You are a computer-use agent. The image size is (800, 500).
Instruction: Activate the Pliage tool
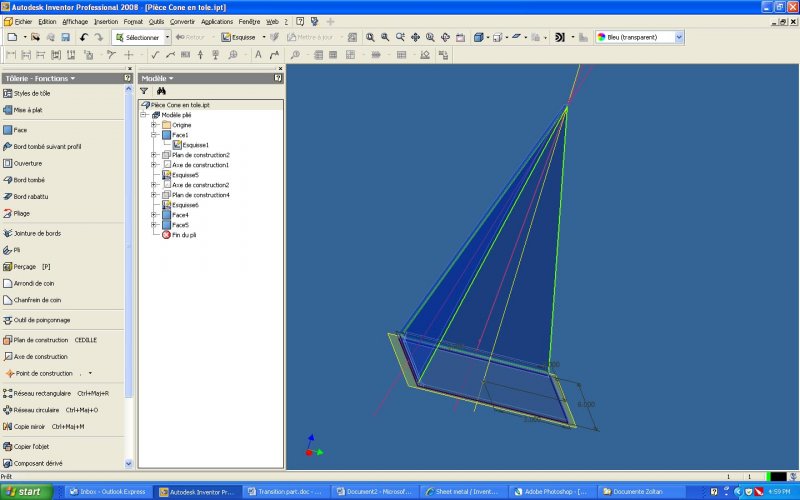click(x=24, y=212)
